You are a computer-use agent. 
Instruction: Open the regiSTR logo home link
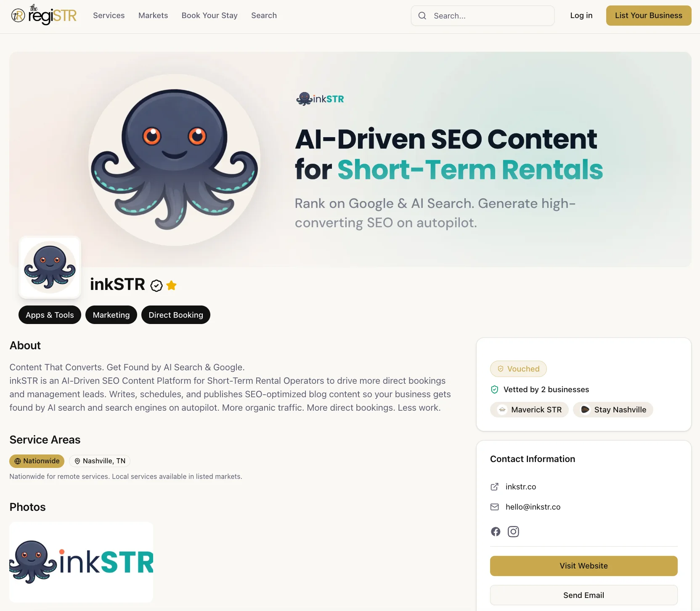pos(44,15)
